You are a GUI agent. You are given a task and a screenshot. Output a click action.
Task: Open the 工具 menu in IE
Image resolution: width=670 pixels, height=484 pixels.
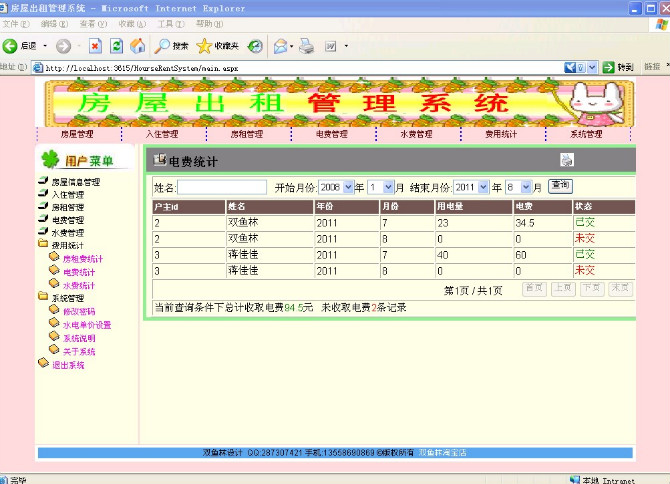coord(171,23)
